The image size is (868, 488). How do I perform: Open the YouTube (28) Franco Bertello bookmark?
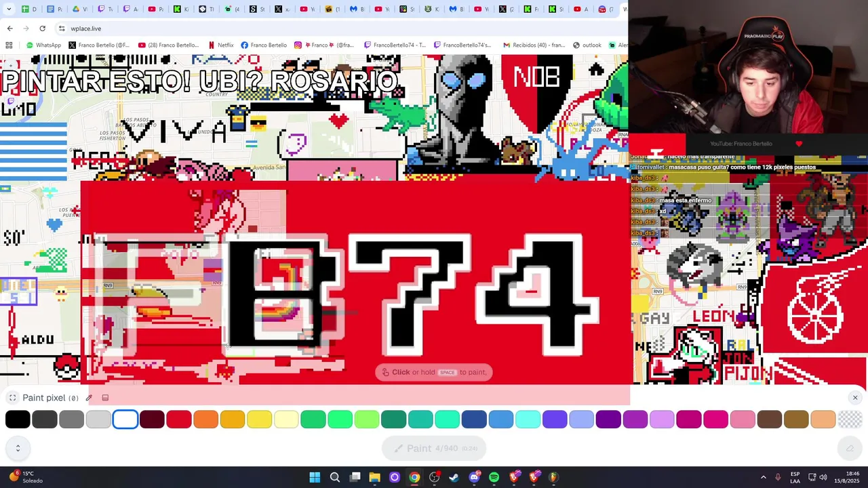(x=168, y=45)
